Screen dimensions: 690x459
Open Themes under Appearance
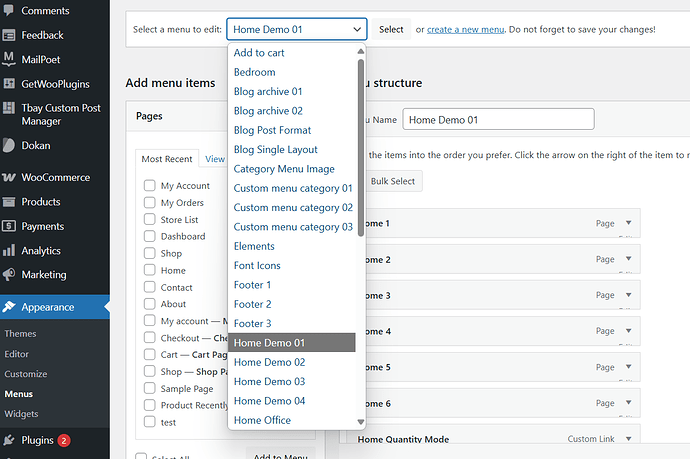pyautogui.click(x=20, y=334)
